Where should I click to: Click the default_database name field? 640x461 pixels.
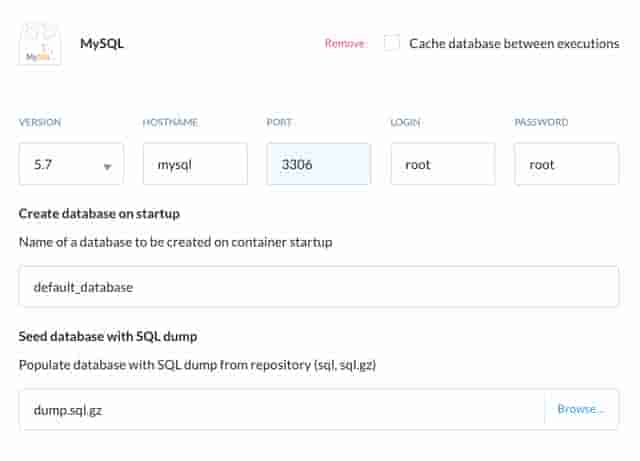(318, 287)
